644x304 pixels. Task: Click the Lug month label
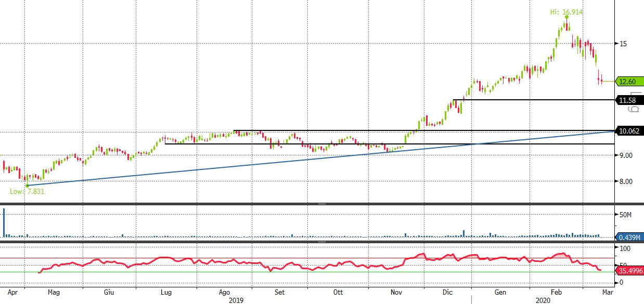[166, 292]
